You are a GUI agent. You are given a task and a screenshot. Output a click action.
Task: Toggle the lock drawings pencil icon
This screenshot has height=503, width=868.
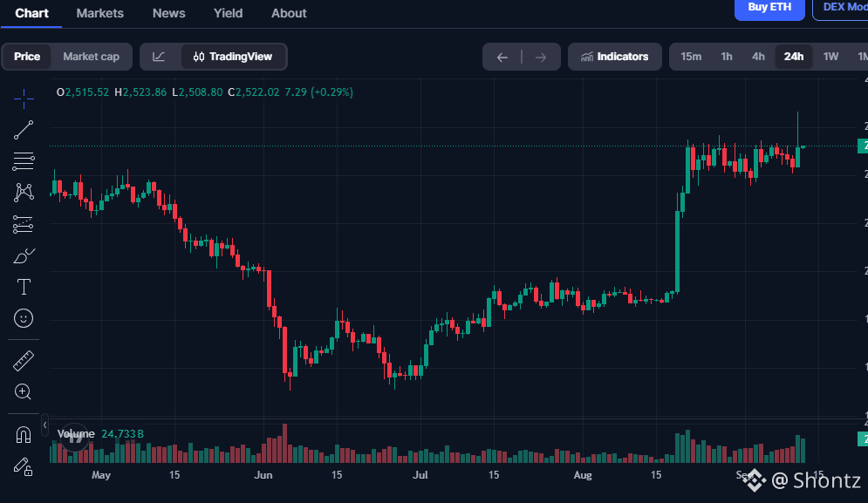(x=24, y=466)
